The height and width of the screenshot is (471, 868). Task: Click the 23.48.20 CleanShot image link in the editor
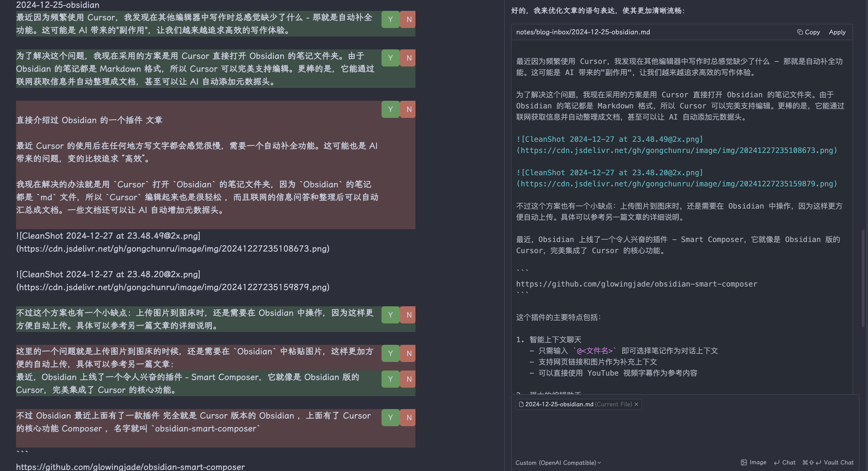(173, 281)
